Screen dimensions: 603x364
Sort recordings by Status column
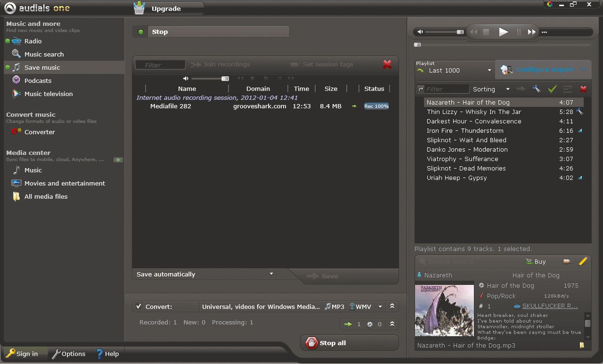point(374,89)
